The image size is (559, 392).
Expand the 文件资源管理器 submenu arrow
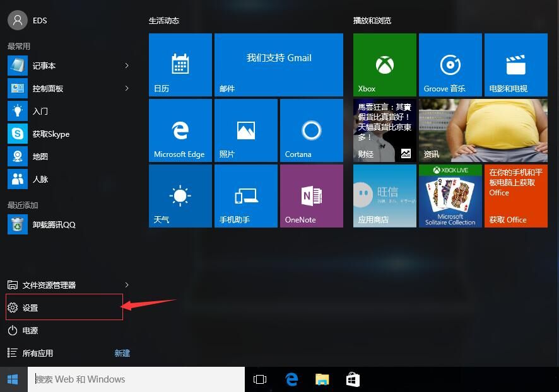127,285
